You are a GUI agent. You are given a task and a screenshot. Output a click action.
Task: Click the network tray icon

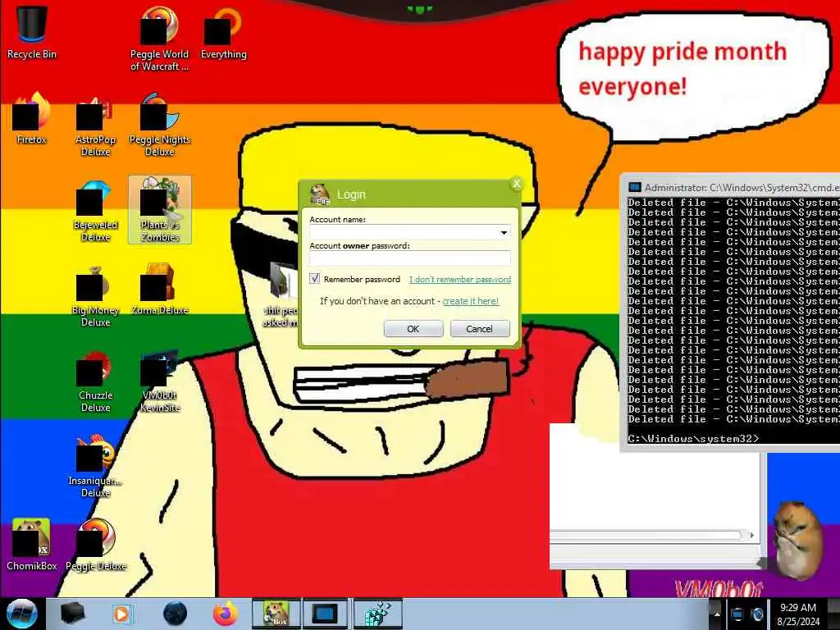[x=737, y=614]
